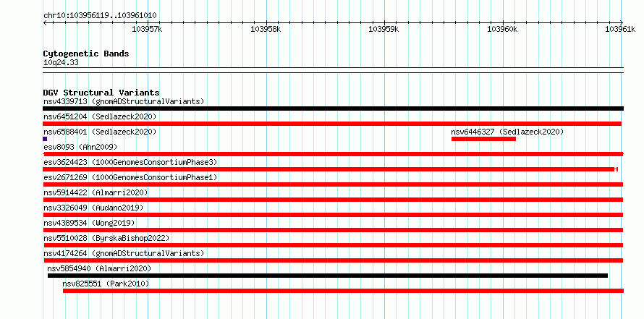This screenshot has height=319, width=644.
Task: Click the chr10:103956119..103961010 coordinate text
Action: point(100,16)
